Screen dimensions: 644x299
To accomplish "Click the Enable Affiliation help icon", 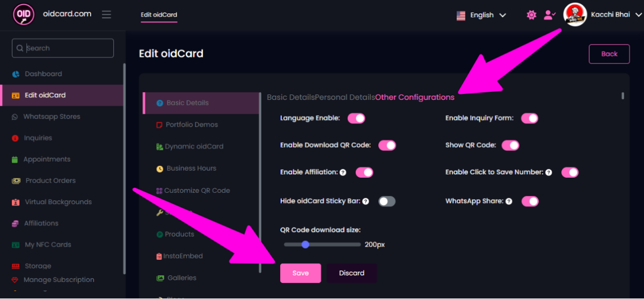I will click(343, 173).
